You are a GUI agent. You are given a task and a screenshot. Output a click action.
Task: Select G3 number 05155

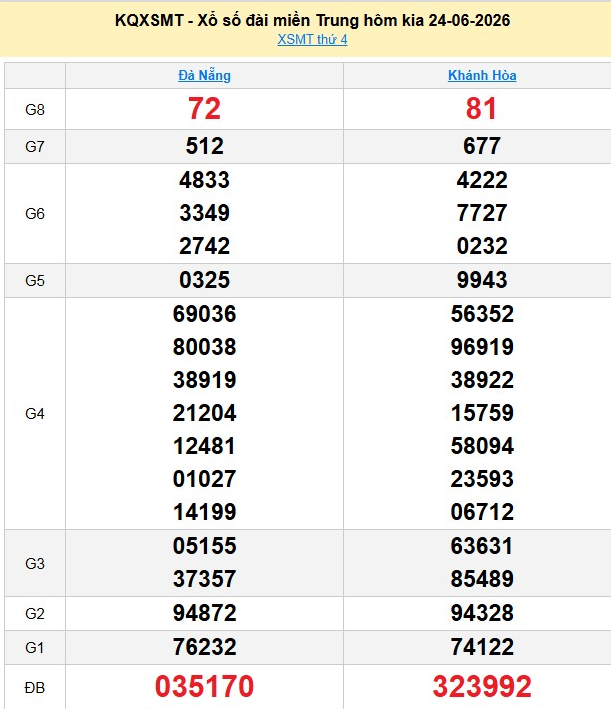coord(204,546)
